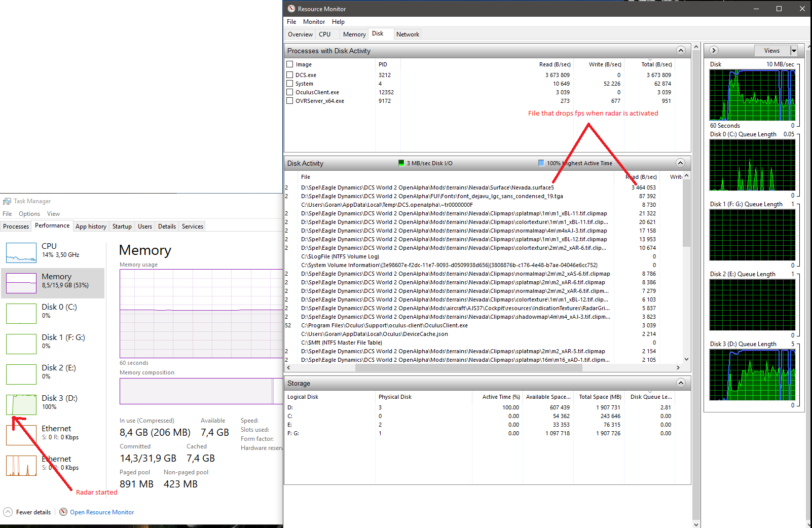Open the File menu in Task Manager
Screen dimensions: 812x528
7,214
